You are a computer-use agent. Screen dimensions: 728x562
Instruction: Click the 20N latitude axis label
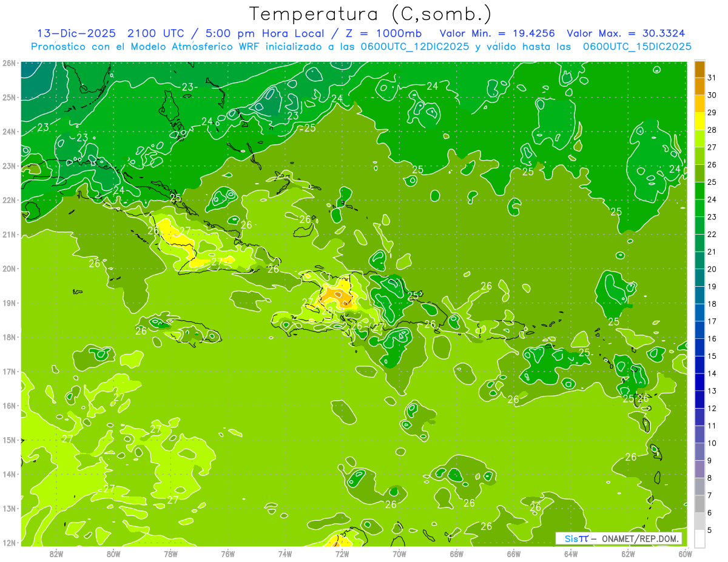coord(8,269)
